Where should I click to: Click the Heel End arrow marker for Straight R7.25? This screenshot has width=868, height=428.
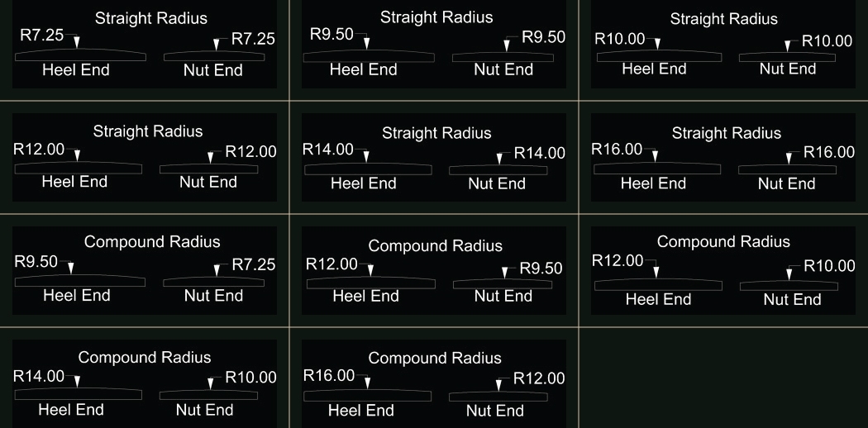click(x=77, y=42)
